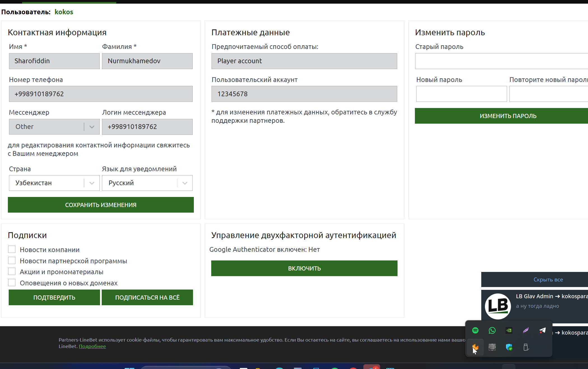Click the WhatsApp tray icon

pos(492,330)
